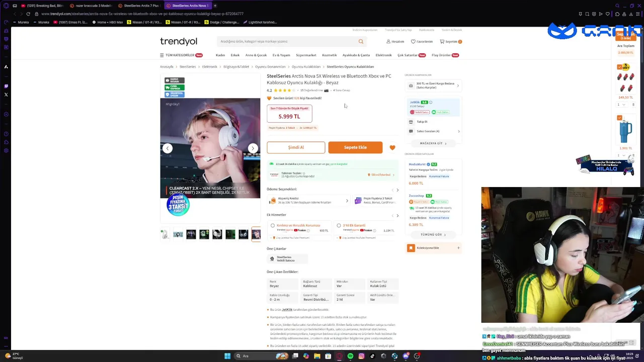
Task: Open File Explorer from the taskbar
Action: 317,356
